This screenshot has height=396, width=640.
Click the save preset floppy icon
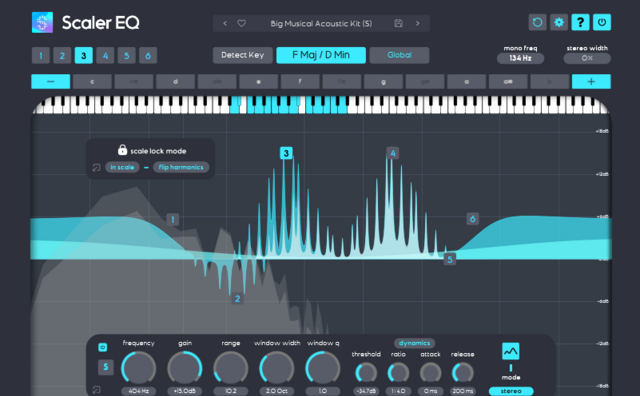399,23
